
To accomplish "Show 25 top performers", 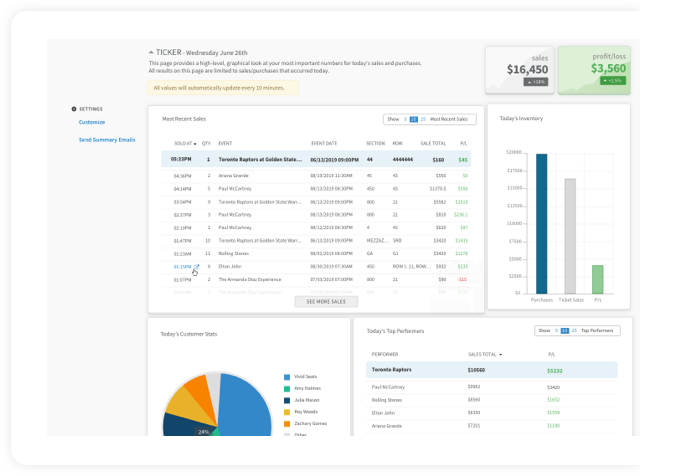I will pyautogui.click(x=574, y=330).
